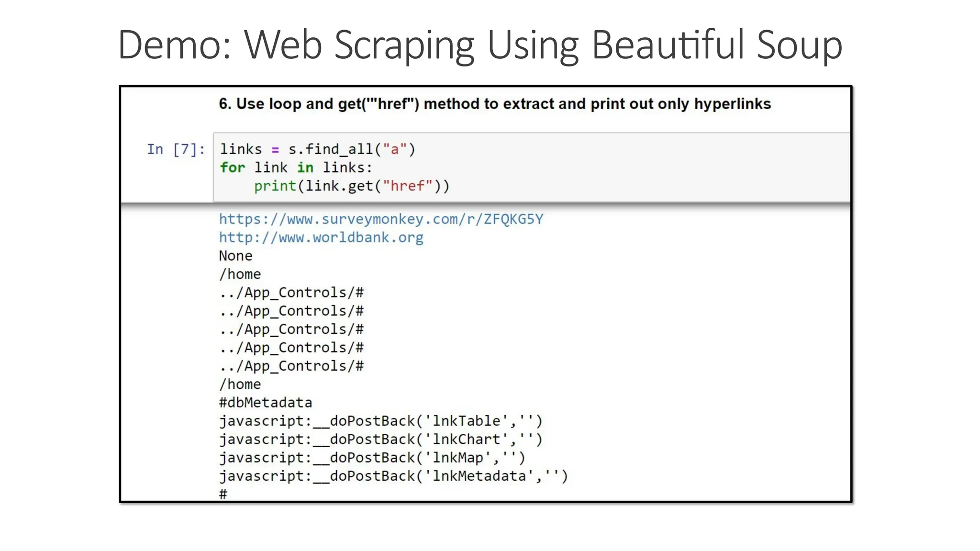Screen dimensions: 980x551
Task: Click the print(link.get("href")) line
Action: (351, 186)
